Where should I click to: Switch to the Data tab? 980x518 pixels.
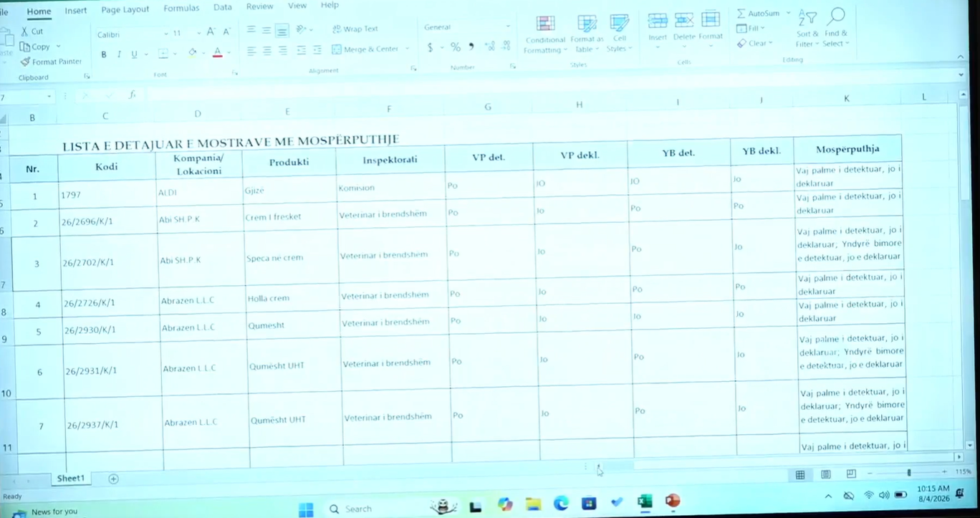[223, 7]
